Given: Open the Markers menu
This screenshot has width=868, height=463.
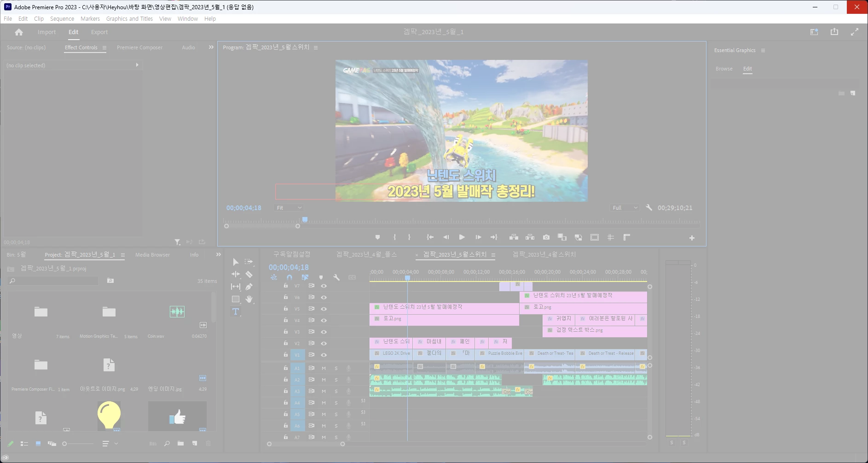Looking at the screenshot, I should (90, 19).
